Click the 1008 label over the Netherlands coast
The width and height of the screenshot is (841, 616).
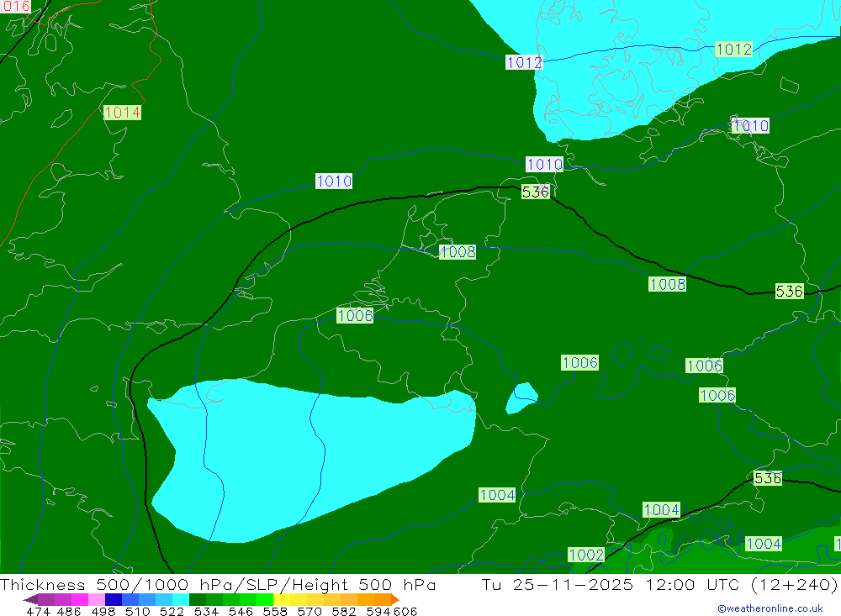(x=458, y=252)
